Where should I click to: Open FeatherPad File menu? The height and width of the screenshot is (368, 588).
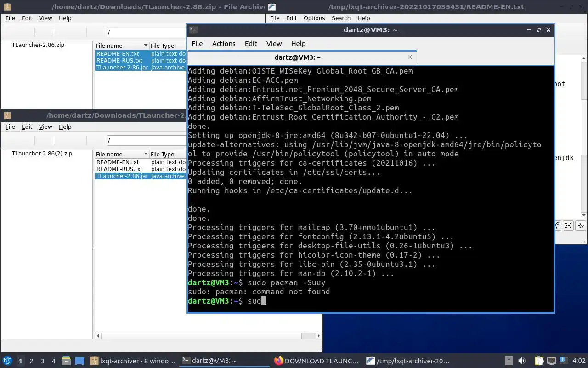[275, 18]
